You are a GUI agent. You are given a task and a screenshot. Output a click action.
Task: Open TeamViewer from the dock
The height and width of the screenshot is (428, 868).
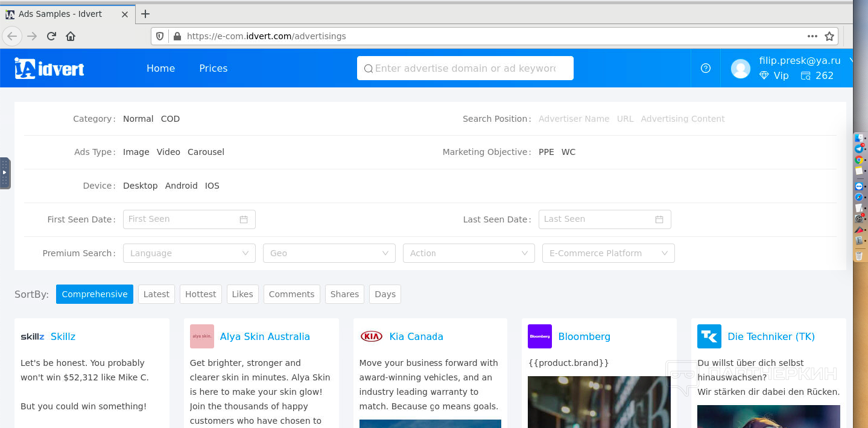[859, 186]
